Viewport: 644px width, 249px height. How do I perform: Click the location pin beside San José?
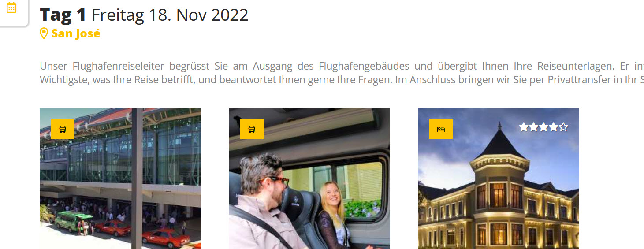(x=44, y=33)
